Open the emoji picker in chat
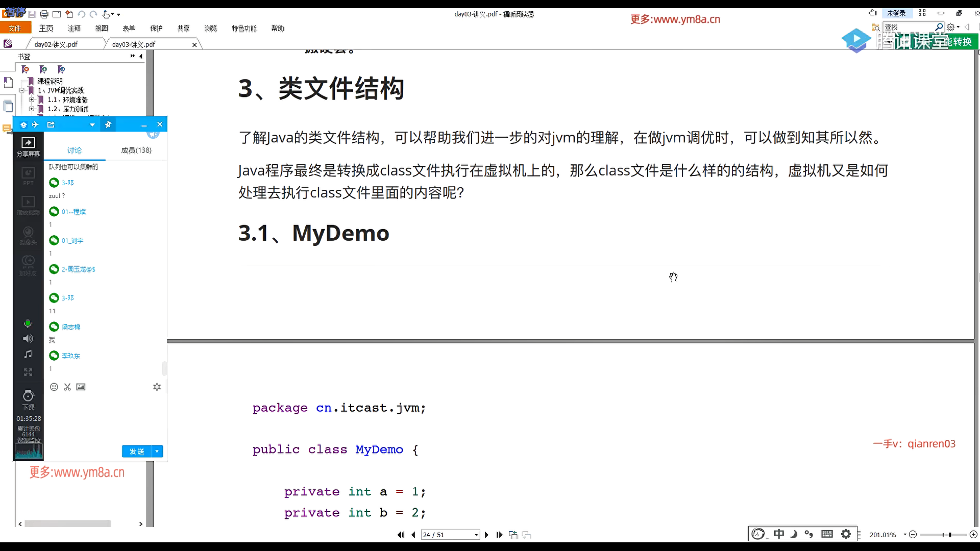 [x=54, y=387]
